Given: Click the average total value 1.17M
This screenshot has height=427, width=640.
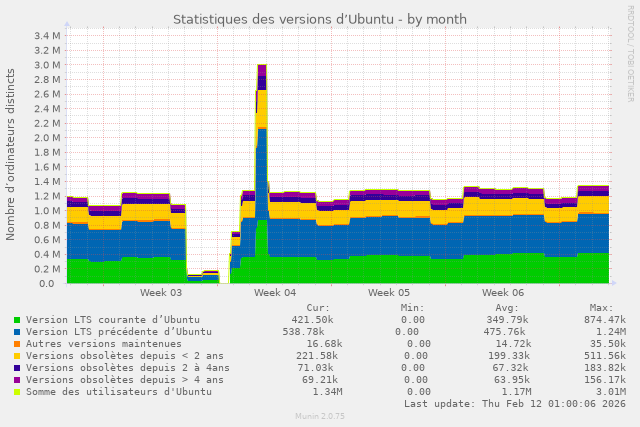Looking at the screenshot, I should pyautogui.click(x=516, y=391).
